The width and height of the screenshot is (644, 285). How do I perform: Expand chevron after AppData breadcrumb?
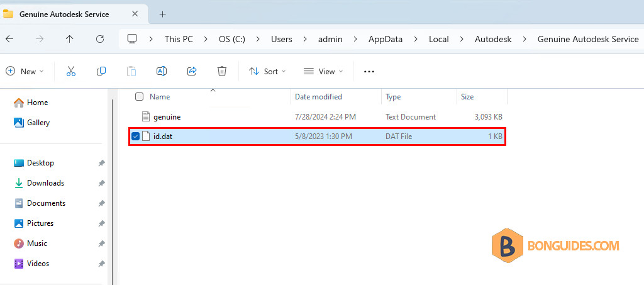(416, 39)
